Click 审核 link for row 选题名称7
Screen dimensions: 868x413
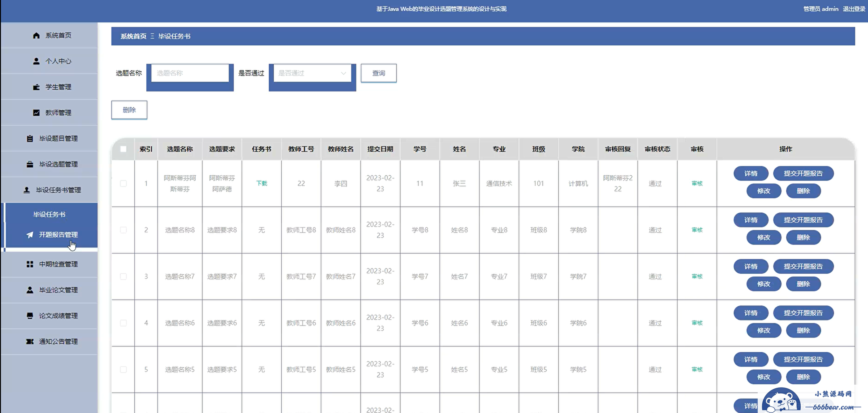coord(697,276)
